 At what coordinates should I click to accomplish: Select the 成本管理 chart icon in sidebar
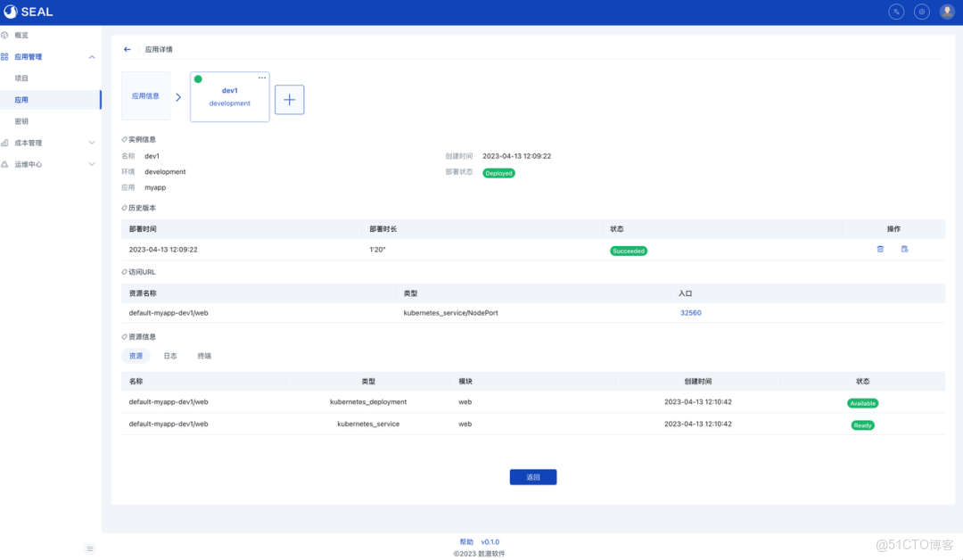(x=9, y=142)
